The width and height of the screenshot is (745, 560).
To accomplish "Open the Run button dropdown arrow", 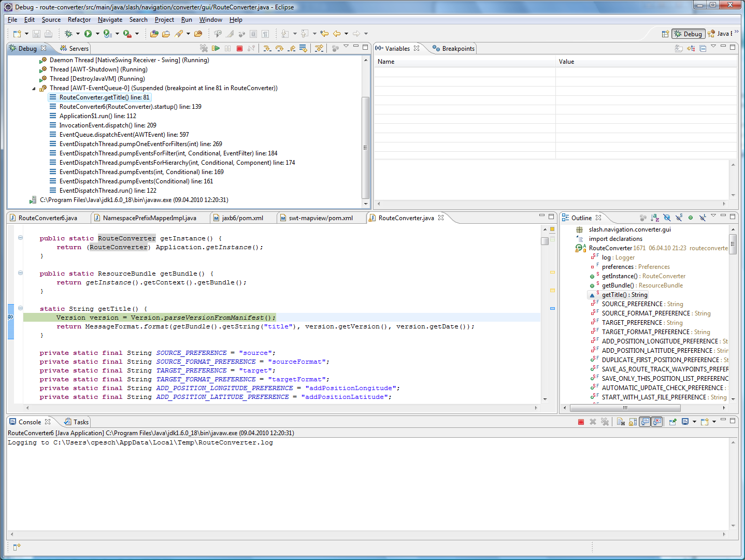I will pos(97,34).
